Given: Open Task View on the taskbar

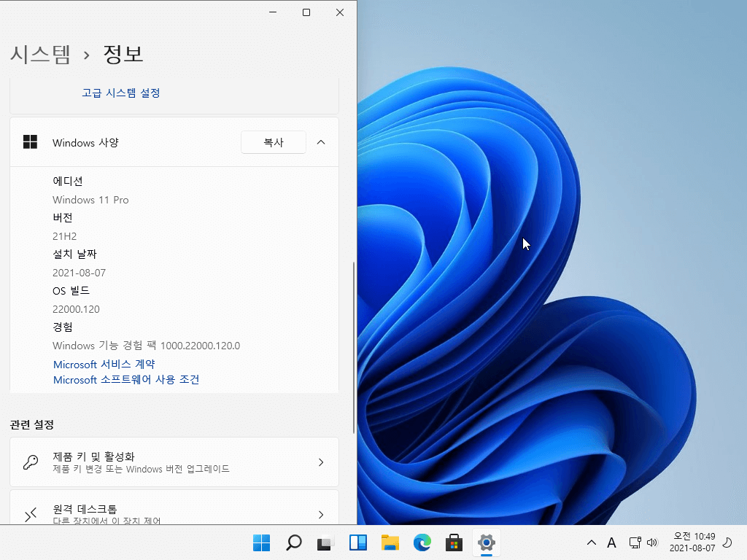Looking at the screenshot, I should tap(325, 542).
